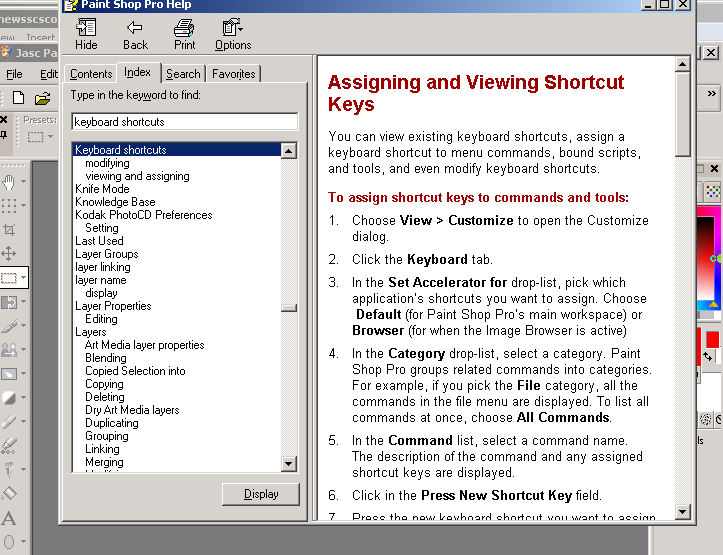Open the Options menu in help toolbar
The height and width of the screenshot is (555, 723).
(x=233, y=34)
